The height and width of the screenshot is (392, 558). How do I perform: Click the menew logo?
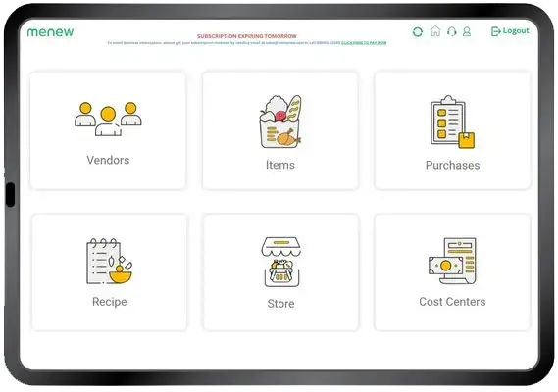pyautogui.click(x=51, y=32)
